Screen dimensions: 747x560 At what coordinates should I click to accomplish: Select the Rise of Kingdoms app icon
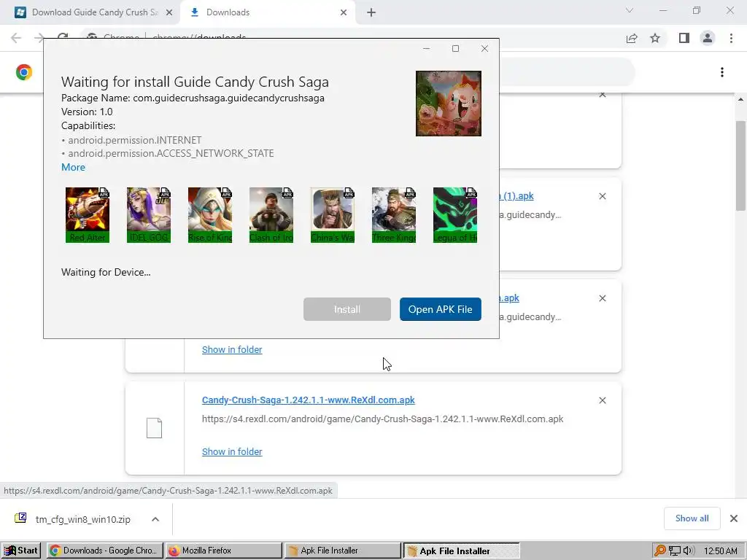(210, 215)
